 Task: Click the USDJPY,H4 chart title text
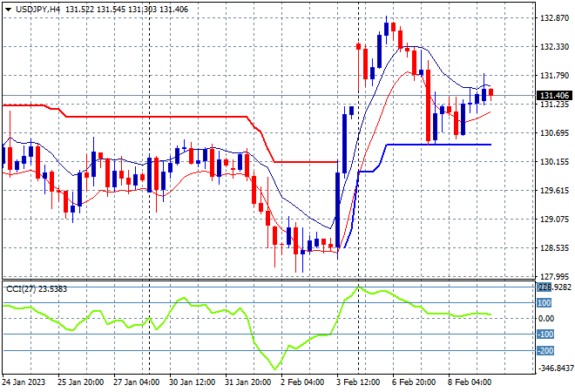click(37, 10)
